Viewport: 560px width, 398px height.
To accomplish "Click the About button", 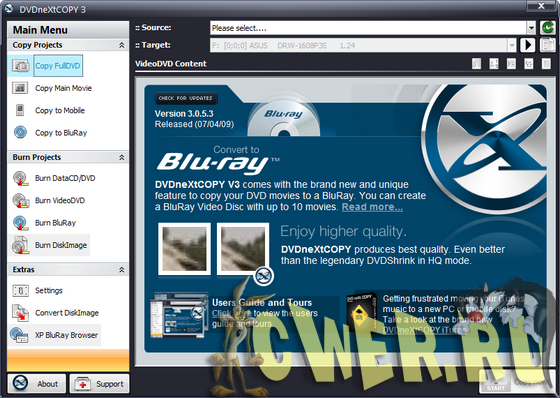I will (37, 384).
